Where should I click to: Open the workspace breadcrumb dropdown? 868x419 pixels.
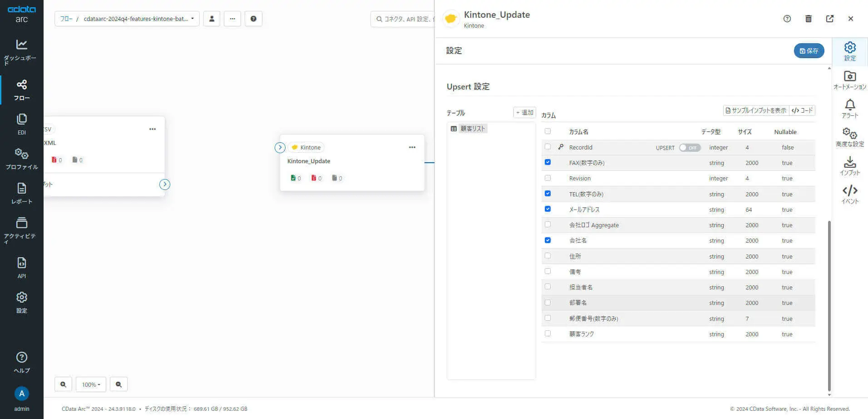[x=139, y=19]
